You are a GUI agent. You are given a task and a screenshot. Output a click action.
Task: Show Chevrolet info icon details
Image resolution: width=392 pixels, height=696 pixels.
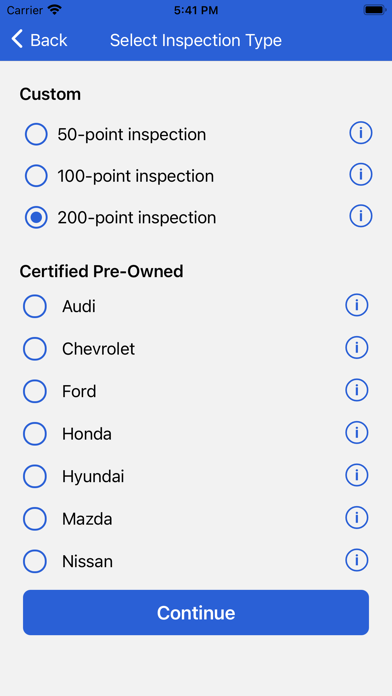point(356,348)
